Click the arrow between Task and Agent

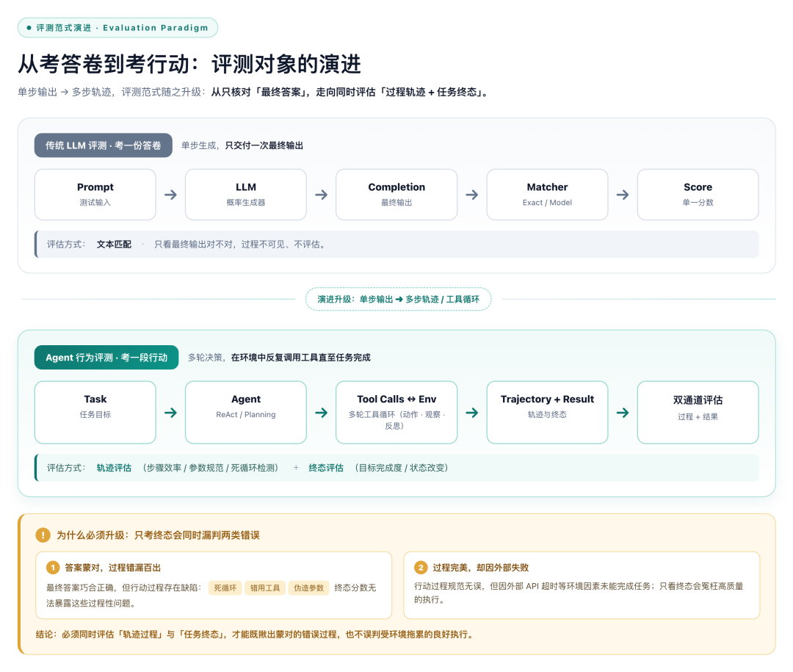tap(170, 413)
